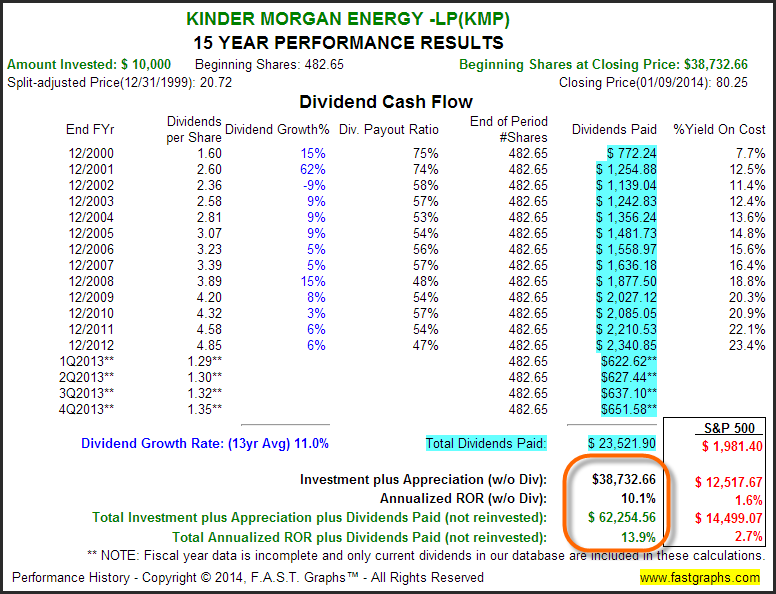Click the ** NOTE fiscal year footnote
776x594 pixels.
pyautogui.click(x=426, y=555)
